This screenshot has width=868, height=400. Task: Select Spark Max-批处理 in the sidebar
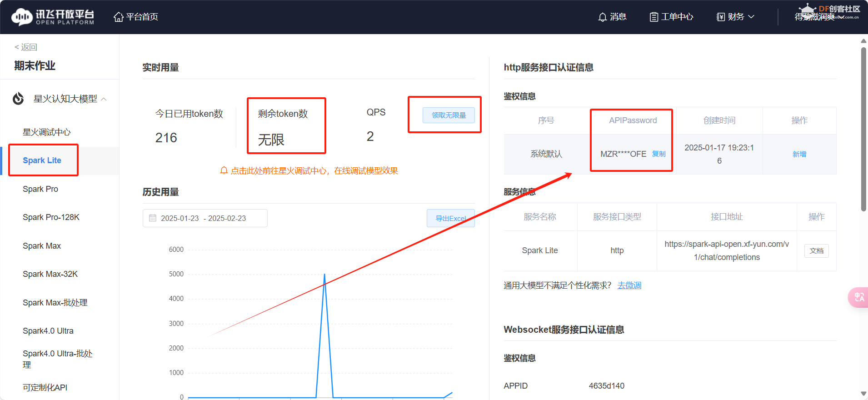pyautogui.click(x=55, y=303)
